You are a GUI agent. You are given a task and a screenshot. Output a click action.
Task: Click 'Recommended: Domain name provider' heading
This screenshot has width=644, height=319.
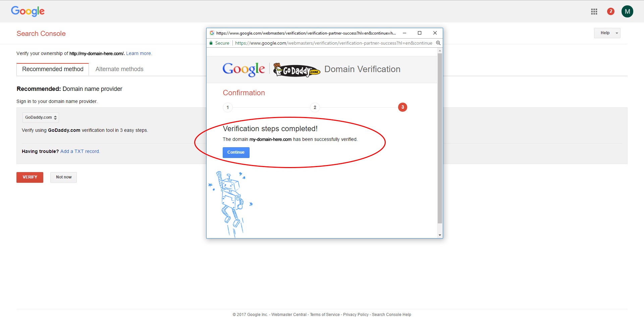[69, 89]
